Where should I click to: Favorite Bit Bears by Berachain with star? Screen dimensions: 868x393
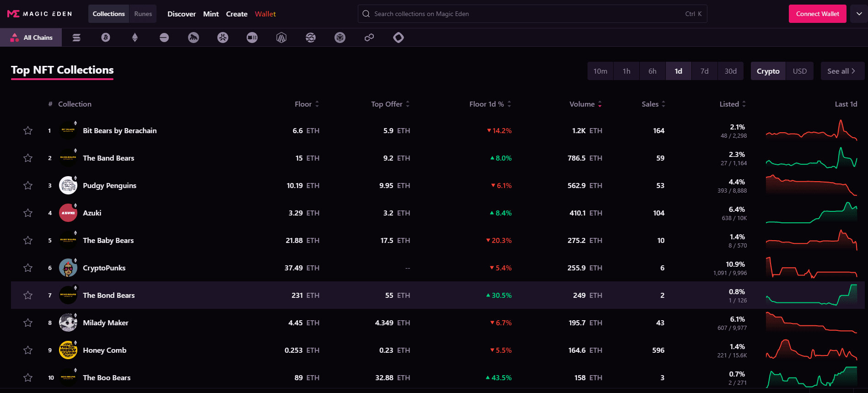click(x=28, y=131)
